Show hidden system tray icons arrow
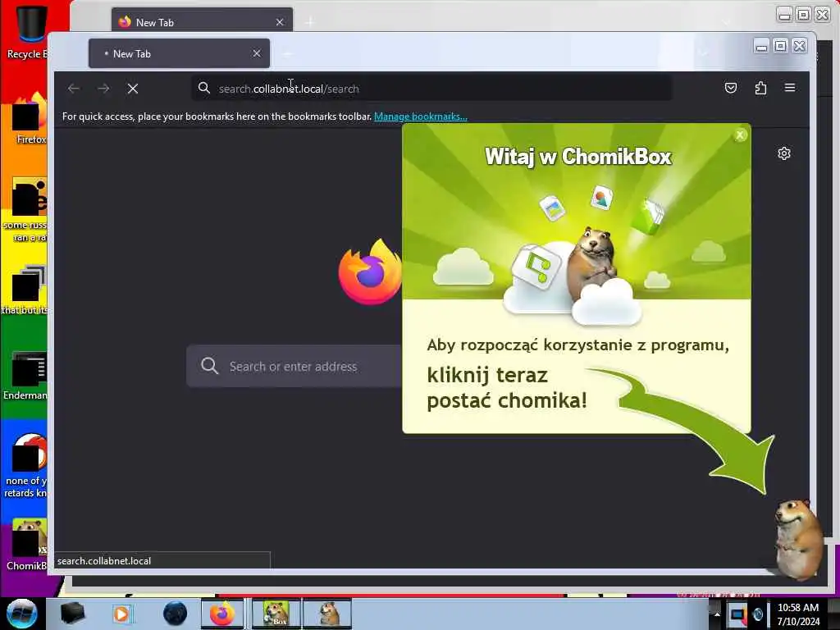The height and width of the screenshot is (630, 840). coord(717,614)
